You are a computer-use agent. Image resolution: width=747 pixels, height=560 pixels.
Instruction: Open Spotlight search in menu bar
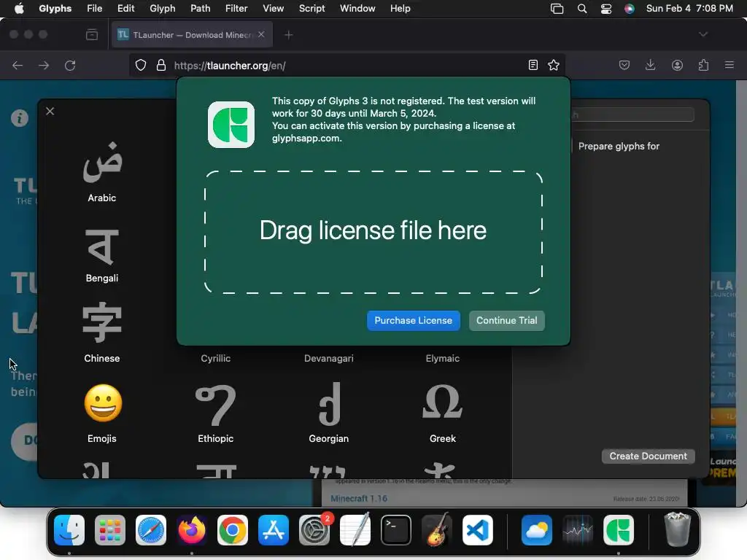(x=581, y=9)
